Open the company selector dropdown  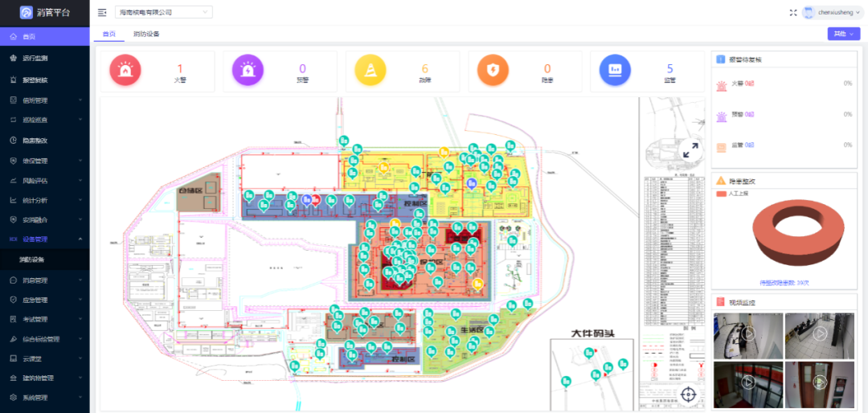[x=164, y=12]
